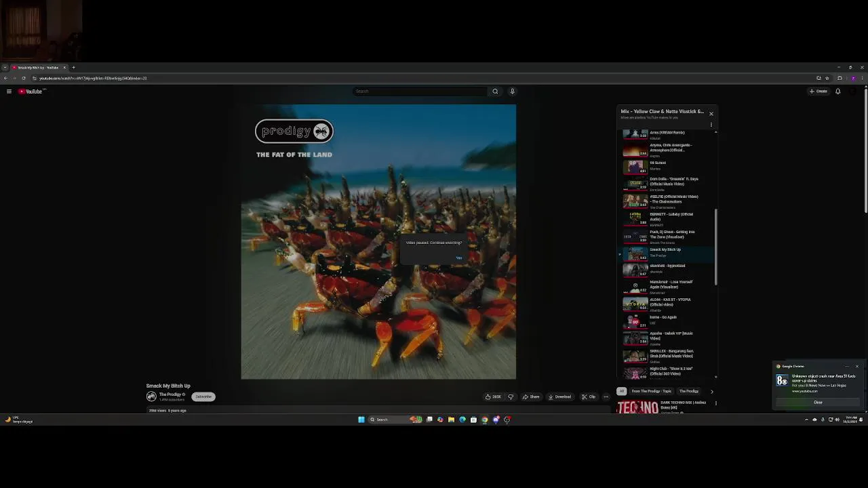This screenshot has width=868, height=488.
Task: Open Create menu in YouTube header
Action: pyautogui.click(x=818, y=91)
